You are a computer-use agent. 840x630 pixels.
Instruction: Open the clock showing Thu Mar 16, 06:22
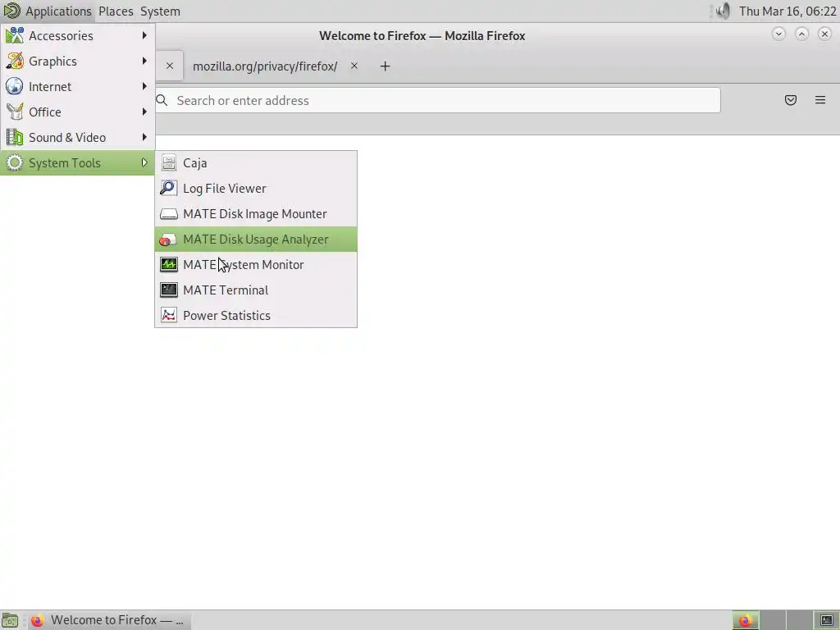(x=787, y=11)
